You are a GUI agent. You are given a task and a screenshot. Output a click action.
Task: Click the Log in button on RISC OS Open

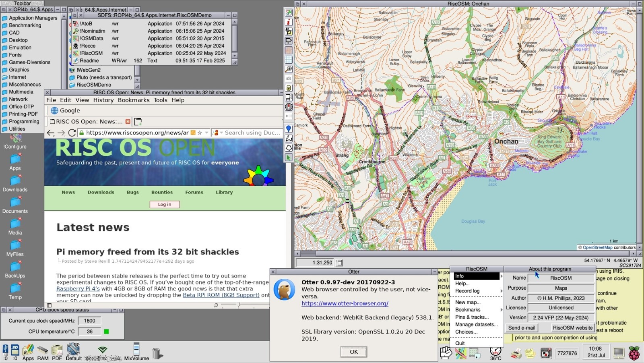[x=165, y=204]
